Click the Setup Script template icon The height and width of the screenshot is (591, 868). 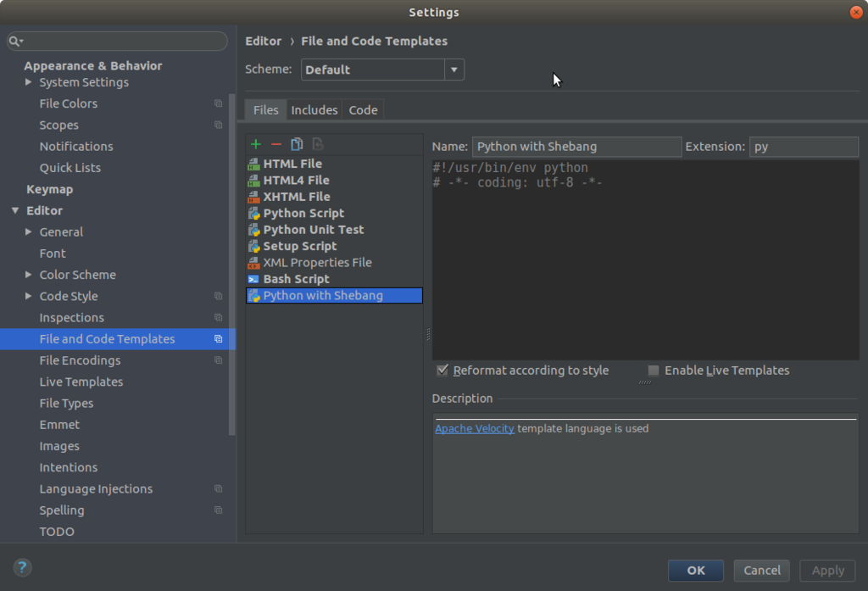254,247
